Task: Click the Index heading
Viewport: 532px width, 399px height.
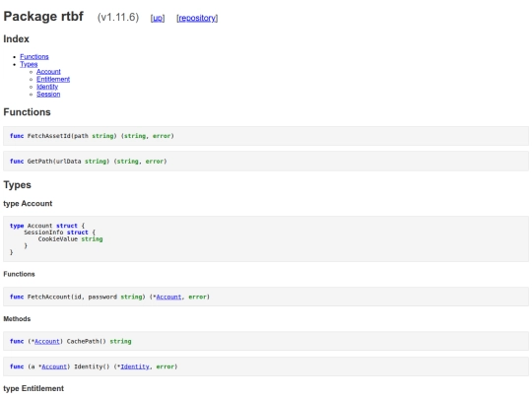Action: tap(17, 39)
